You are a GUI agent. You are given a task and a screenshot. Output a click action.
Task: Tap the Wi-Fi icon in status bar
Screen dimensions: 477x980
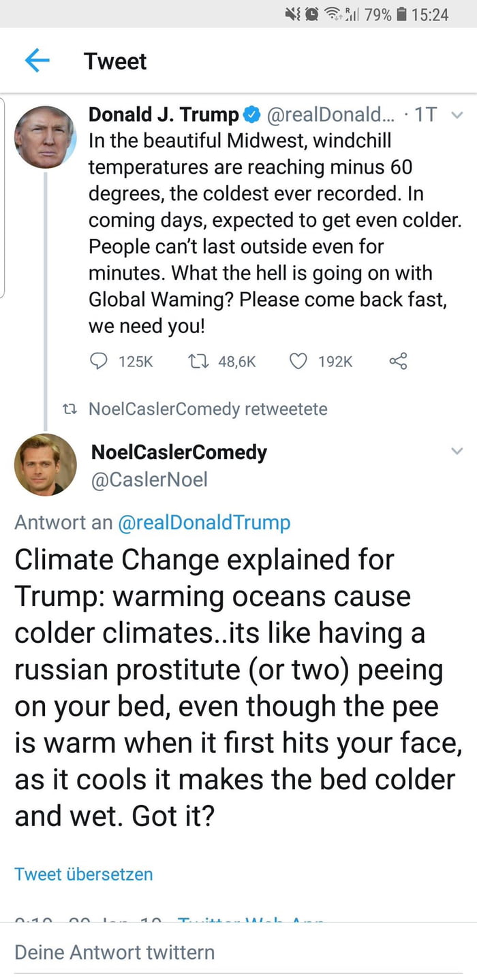pyautogui.click(x=333, y=14)
